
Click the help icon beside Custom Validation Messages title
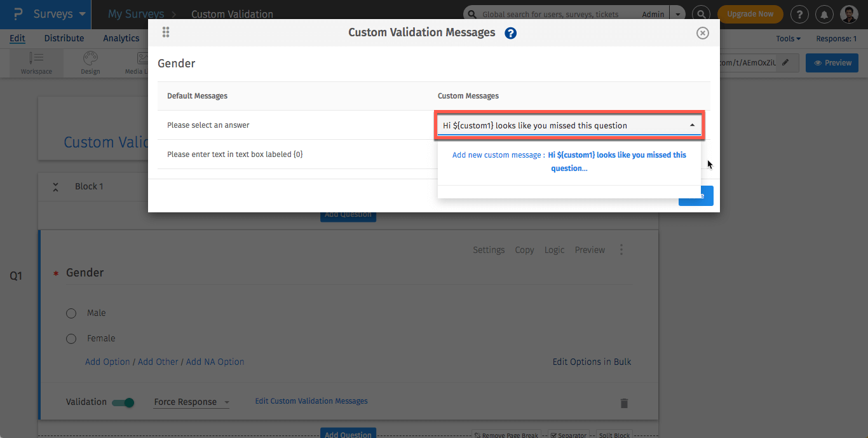510,32
